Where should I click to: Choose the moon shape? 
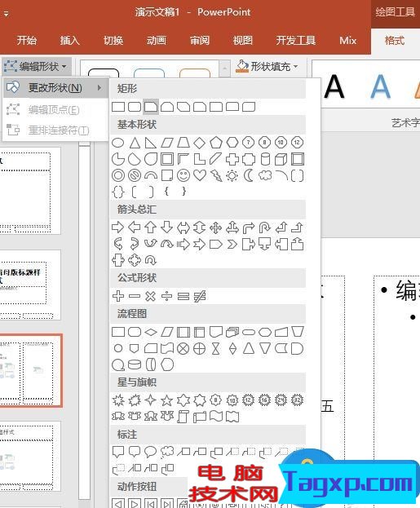[x=249, y=175]
